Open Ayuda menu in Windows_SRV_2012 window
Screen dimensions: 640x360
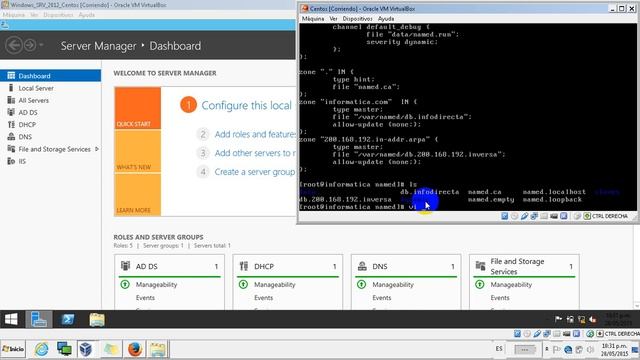click(x=87, y=15)
